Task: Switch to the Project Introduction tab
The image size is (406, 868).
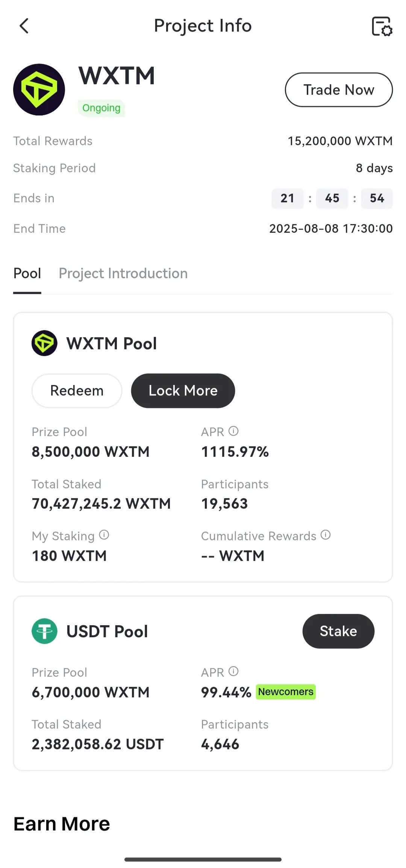Action: pyautogui.click(x=123, y=273)
